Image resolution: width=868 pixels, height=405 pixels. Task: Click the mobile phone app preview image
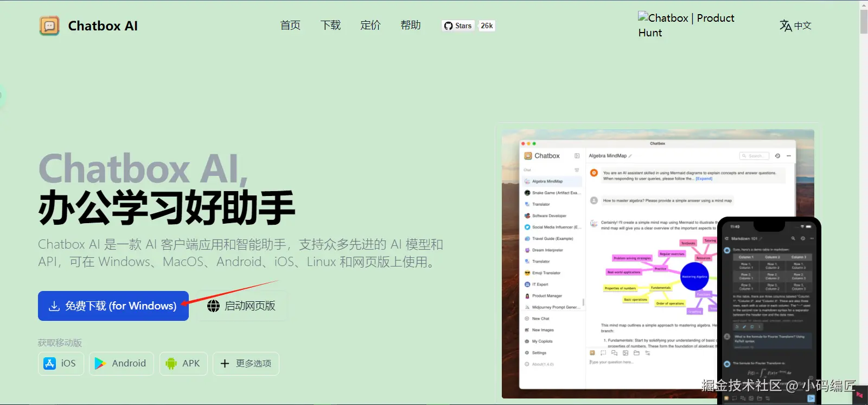[x=769, y=311]
